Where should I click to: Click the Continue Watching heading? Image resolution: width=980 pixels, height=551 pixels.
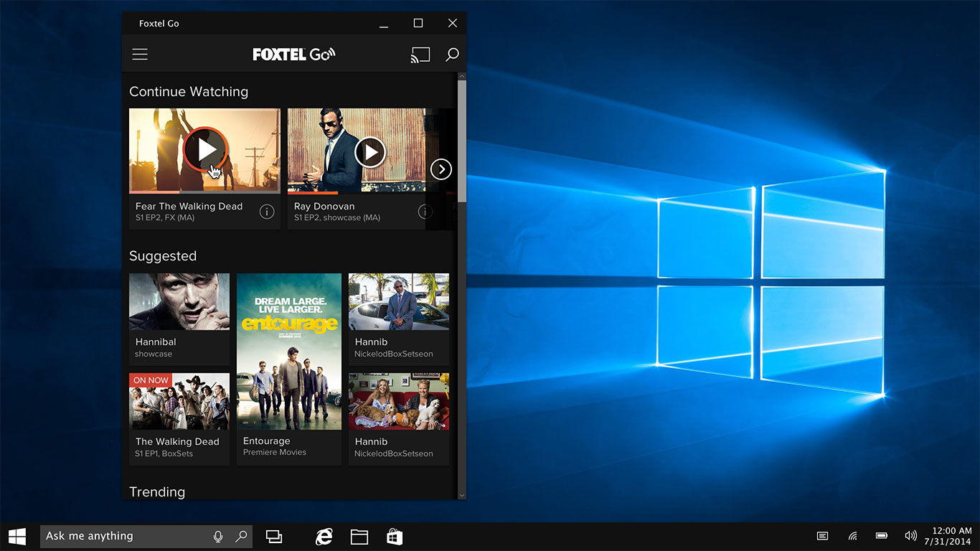point(189,92)
